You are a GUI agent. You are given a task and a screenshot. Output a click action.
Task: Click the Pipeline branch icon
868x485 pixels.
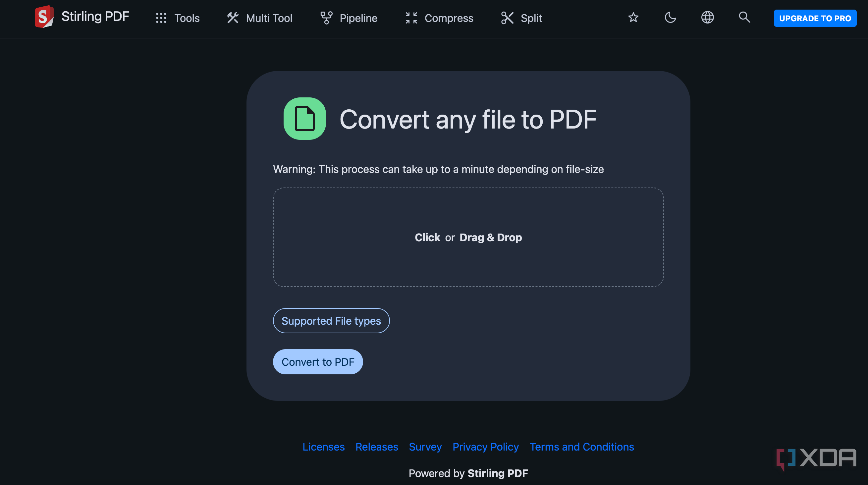tap(326, 18)
